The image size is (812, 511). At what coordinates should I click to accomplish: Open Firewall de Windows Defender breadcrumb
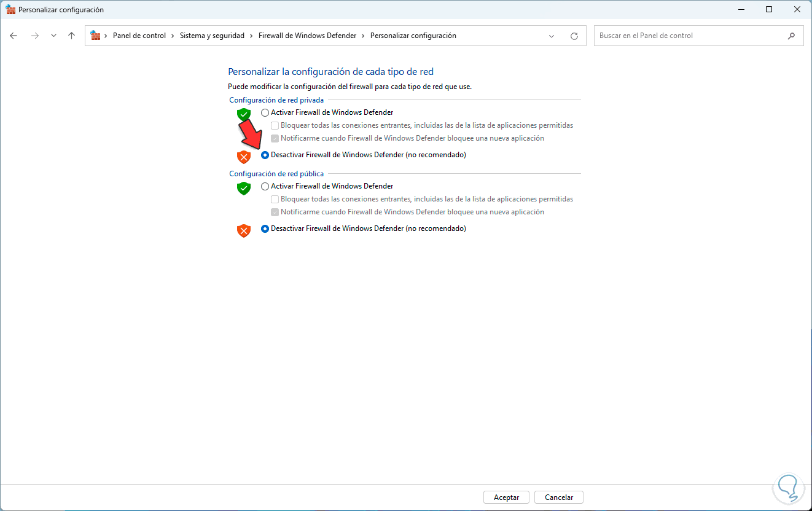(x=307, y=36)
